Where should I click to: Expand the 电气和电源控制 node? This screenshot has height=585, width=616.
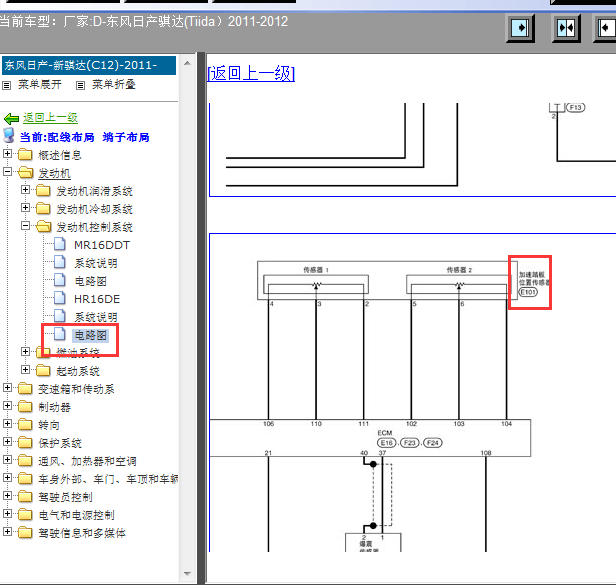(7, 513)
